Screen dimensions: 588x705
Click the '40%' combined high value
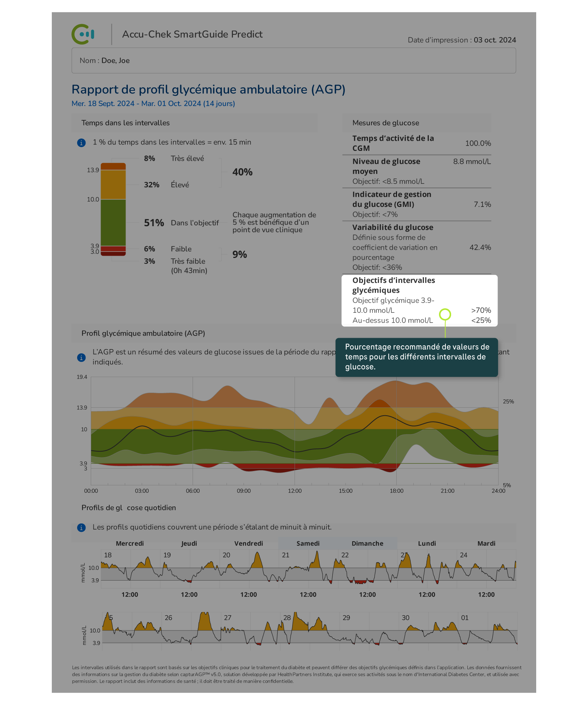click(242, 172)
